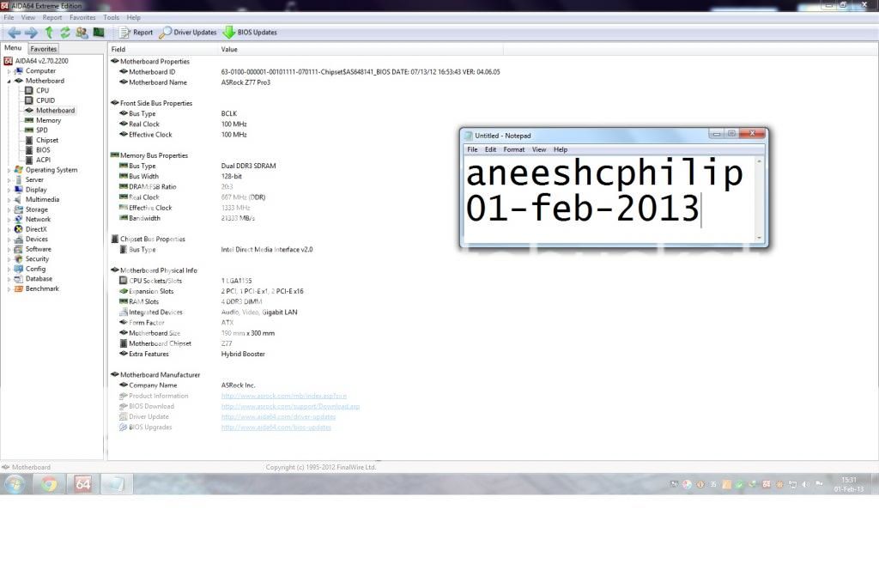Select Storage in the sidebar tree
The image size is (879, 588).
(x=36, y=209)
